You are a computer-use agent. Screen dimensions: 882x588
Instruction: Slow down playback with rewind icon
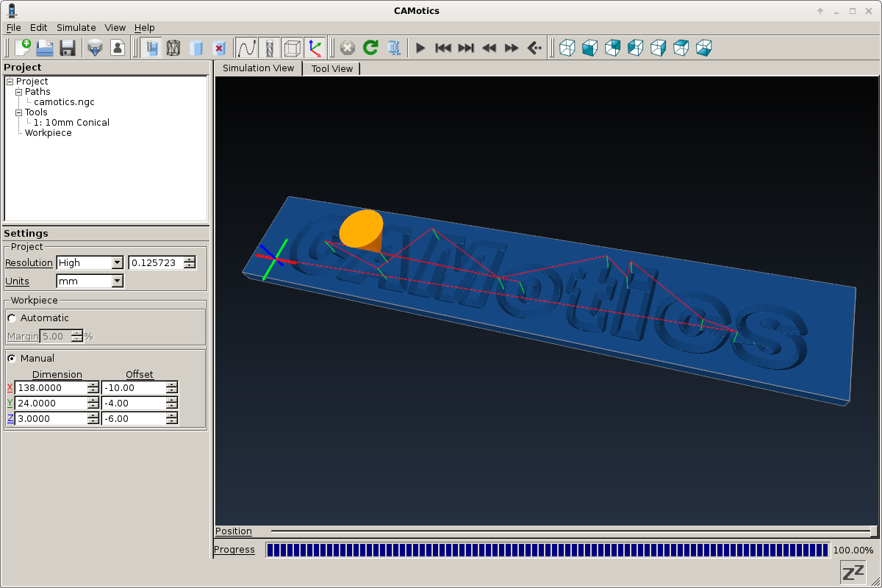489,48
